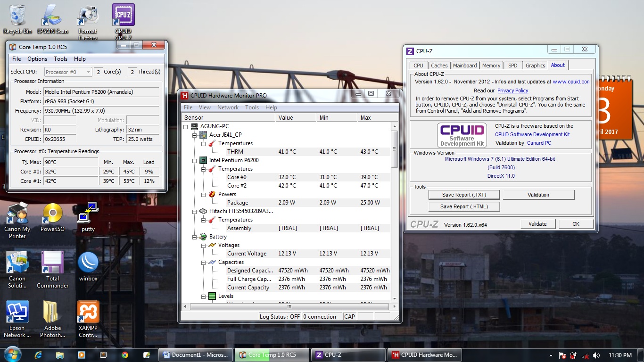The image size is (644, 362).
Task: Collapse the AGUNG-PC root node
Action: 186,126
